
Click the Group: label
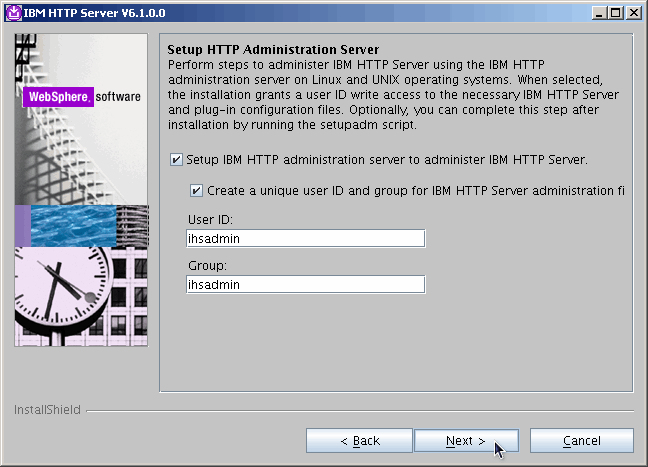[x=206, y=265]
